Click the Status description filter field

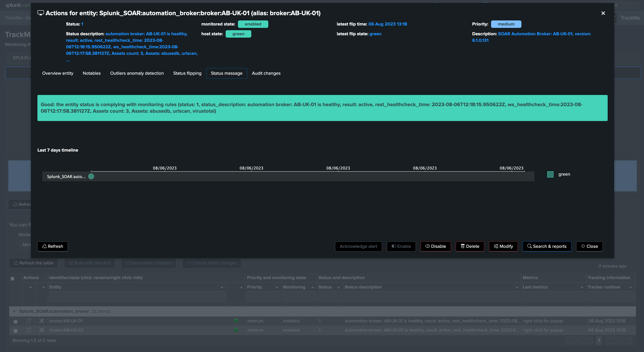[432, 296]
